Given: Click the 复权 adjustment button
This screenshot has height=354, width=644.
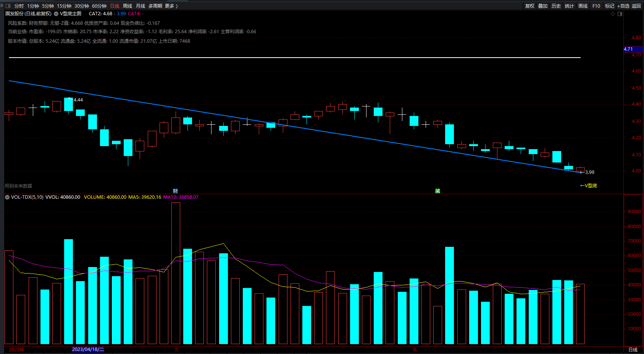Looking at the screenshot, I should [530, 6].
